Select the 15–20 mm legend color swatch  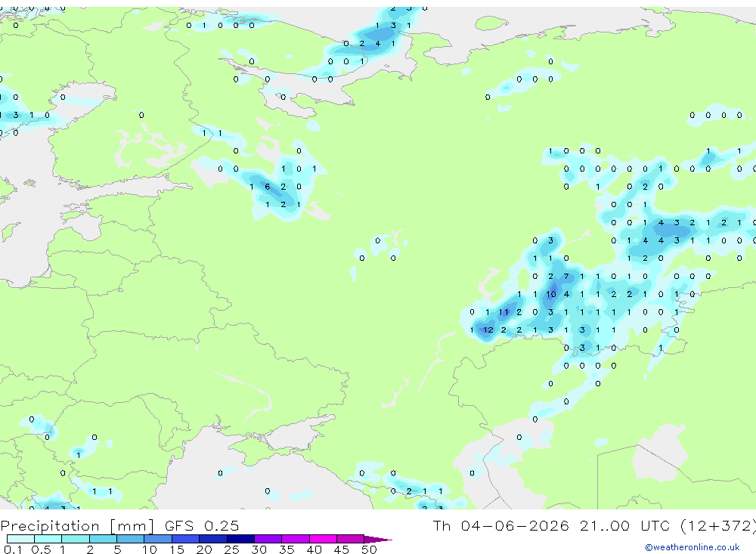[x=186, y=539]
